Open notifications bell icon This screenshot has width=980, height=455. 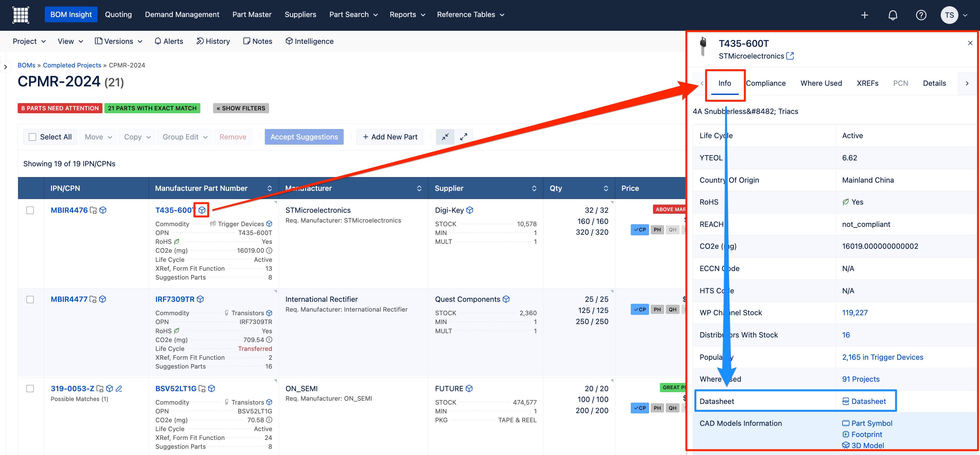click(893, 15)
